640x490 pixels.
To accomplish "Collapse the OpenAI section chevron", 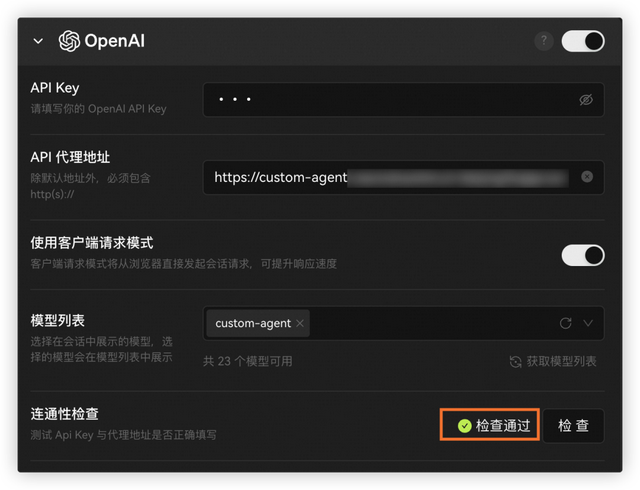I will 38,41.
